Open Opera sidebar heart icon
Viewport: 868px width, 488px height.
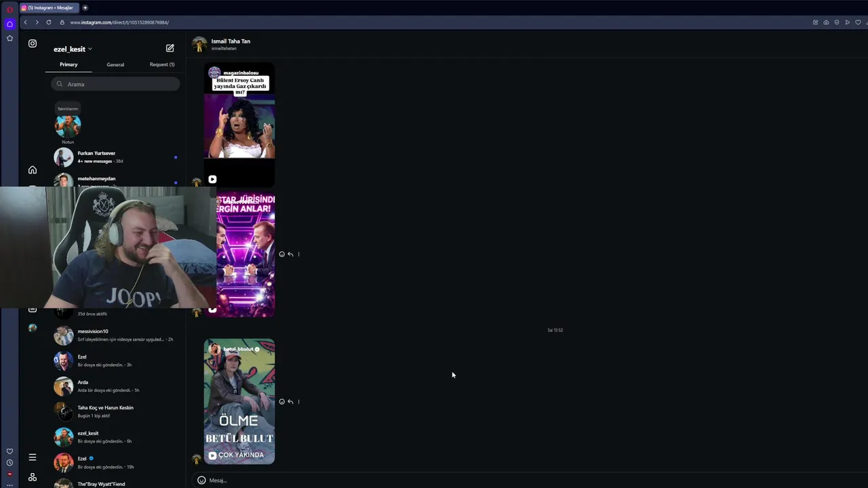[x=9, y=451]
